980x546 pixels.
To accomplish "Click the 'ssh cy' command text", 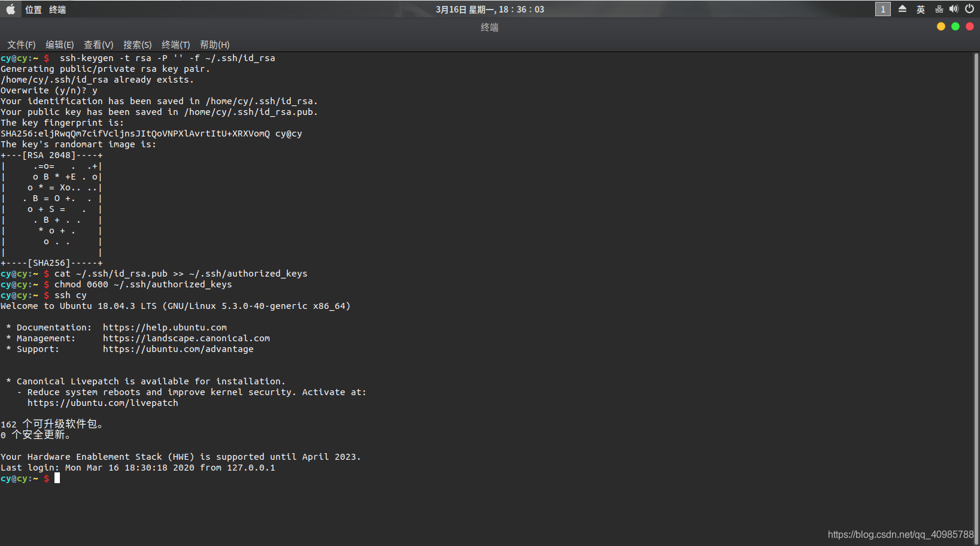I will click(71, 295).
